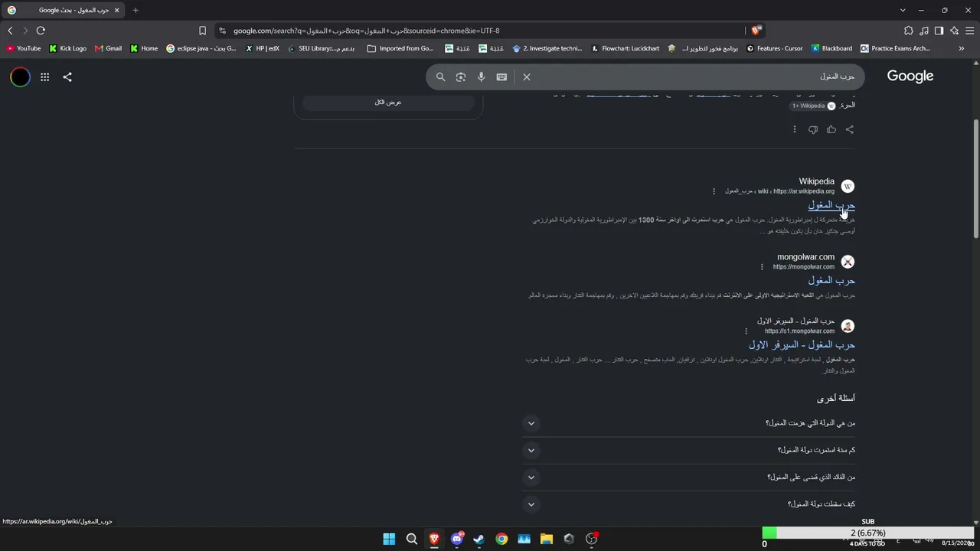Open the on-screen keyboard input tool icon
Screen dimensions: 980x551
click(x=501, y=77)
